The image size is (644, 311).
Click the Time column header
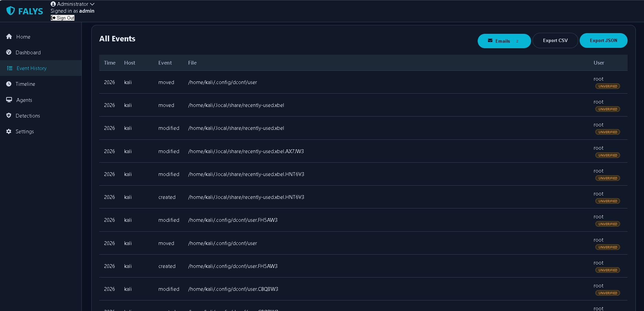tap(110, 63)
